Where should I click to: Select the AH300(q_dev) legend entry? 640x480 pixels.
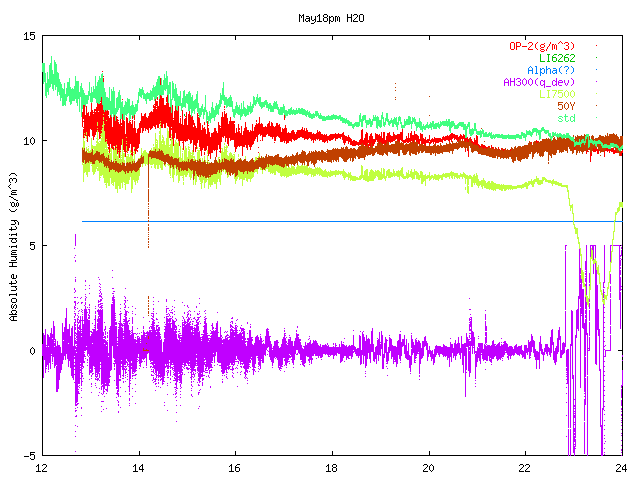click(539, 82)
